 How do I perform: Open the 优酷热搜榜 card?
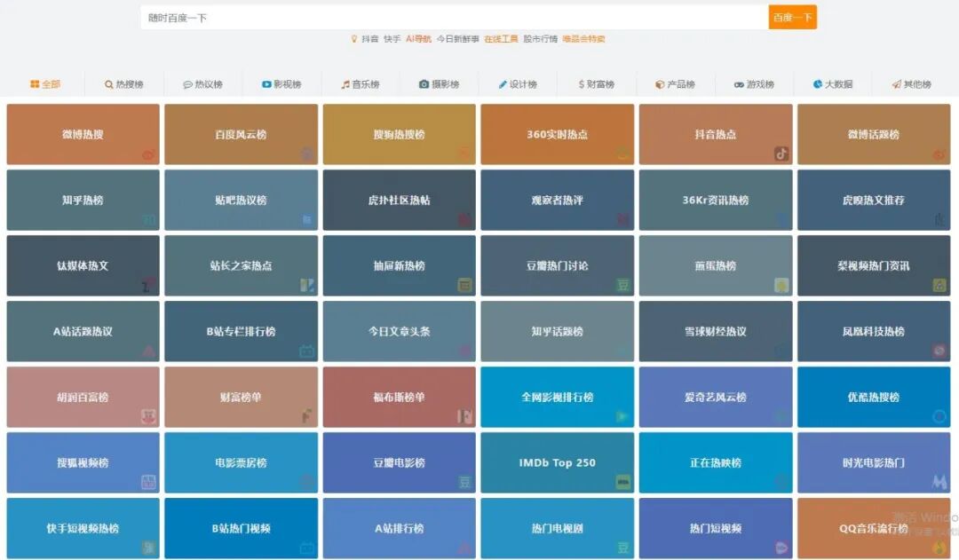tap(874, 397)
